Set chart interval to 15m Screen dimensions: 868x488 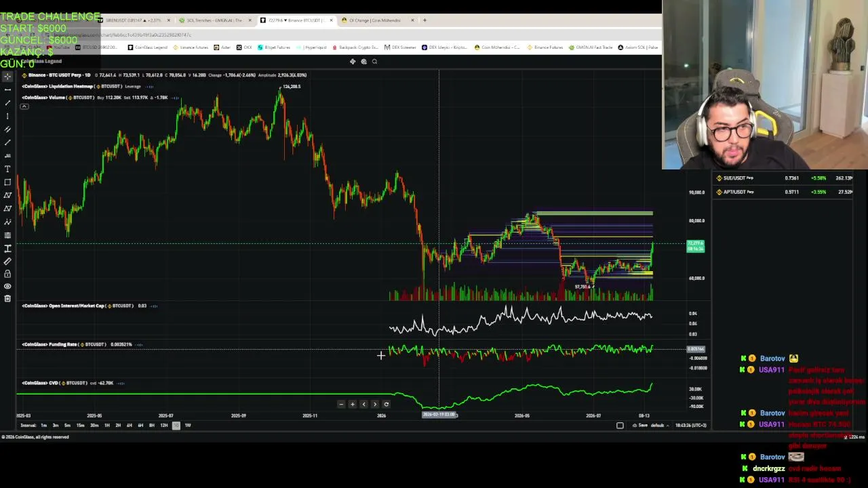pyautogui.click(x=80, y=426)
